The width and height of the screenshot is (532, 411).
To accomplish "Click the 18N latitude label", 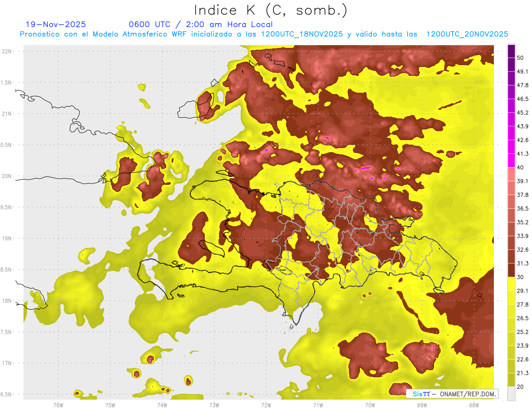I will pos(8,301).
